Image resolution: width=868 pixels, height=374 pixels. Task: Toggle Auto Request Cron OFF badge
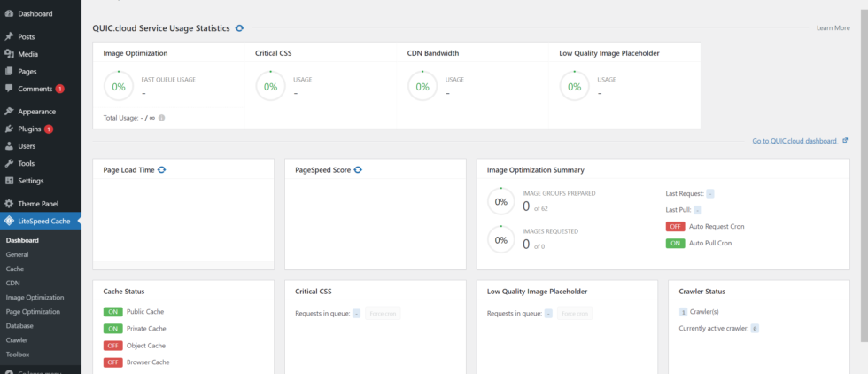coord(675,226)
